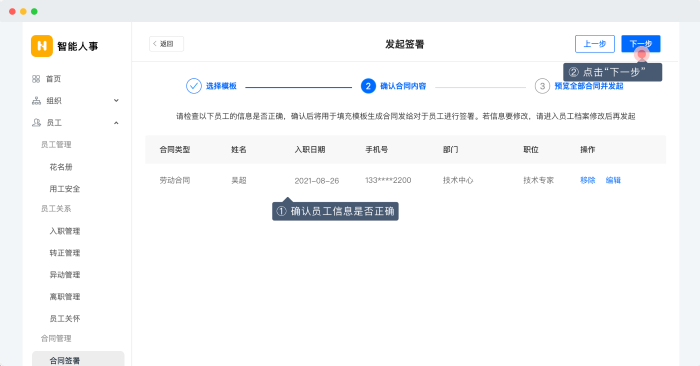Click the 预览全部合同并发起 step label

pos(589,86)
